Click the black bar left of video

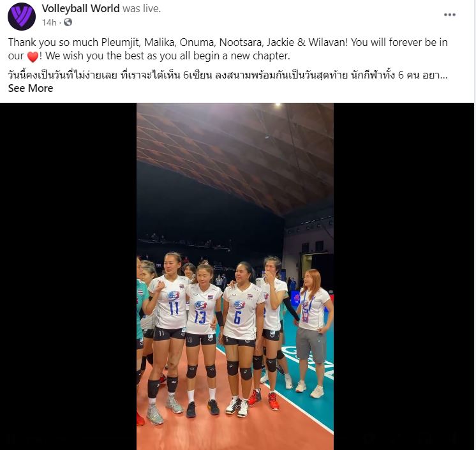(68, 276)
